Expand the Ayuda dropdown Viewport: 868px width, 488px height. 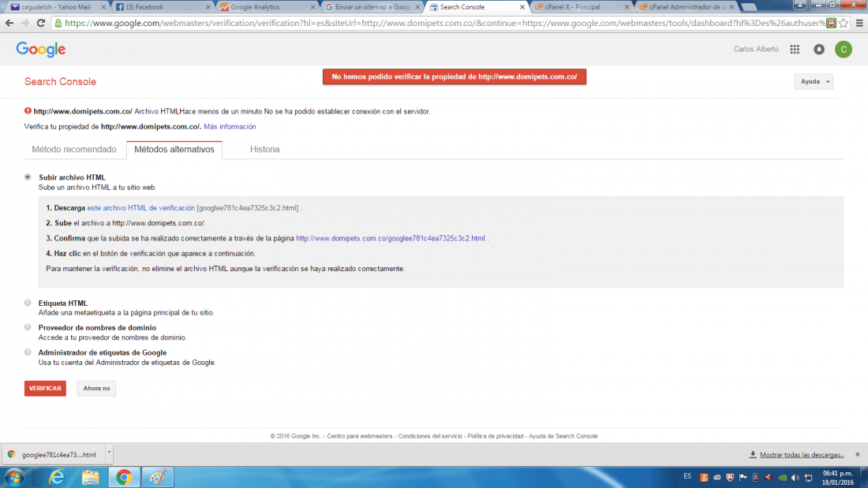[814, 81]
